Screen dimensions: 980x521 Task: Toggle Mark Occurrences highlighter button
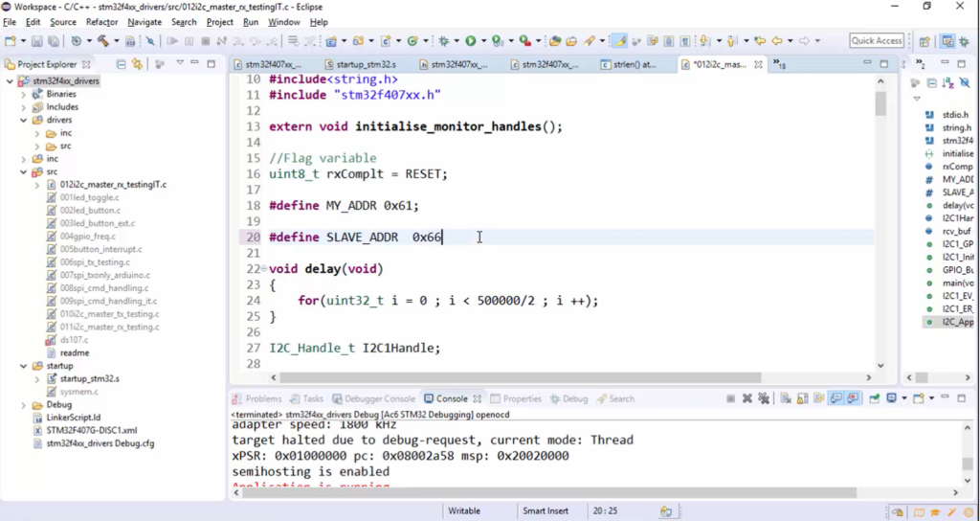(620, 41)
